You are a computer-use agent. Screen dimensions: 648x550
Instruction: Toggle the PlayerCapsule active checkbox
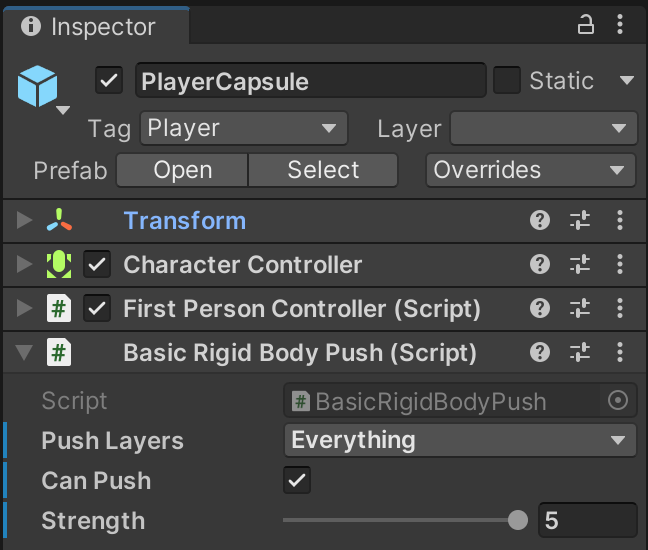[x=109, y=80]
